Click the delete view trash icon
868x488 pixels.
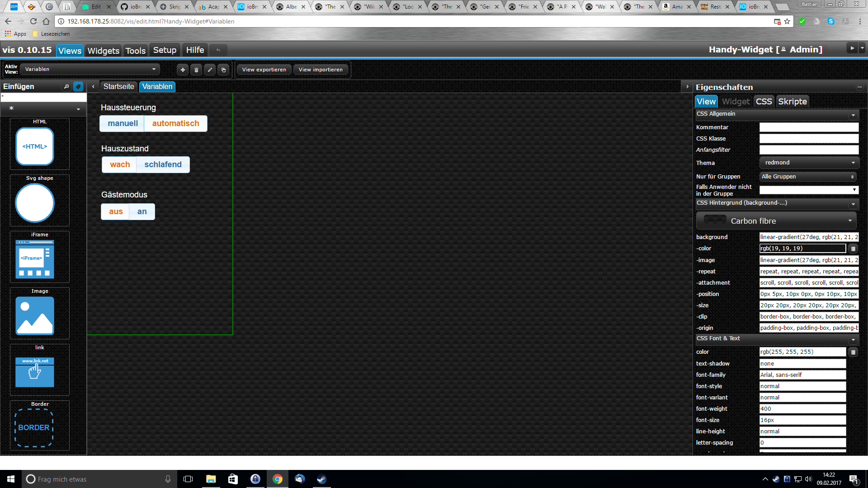coord(196,70)
